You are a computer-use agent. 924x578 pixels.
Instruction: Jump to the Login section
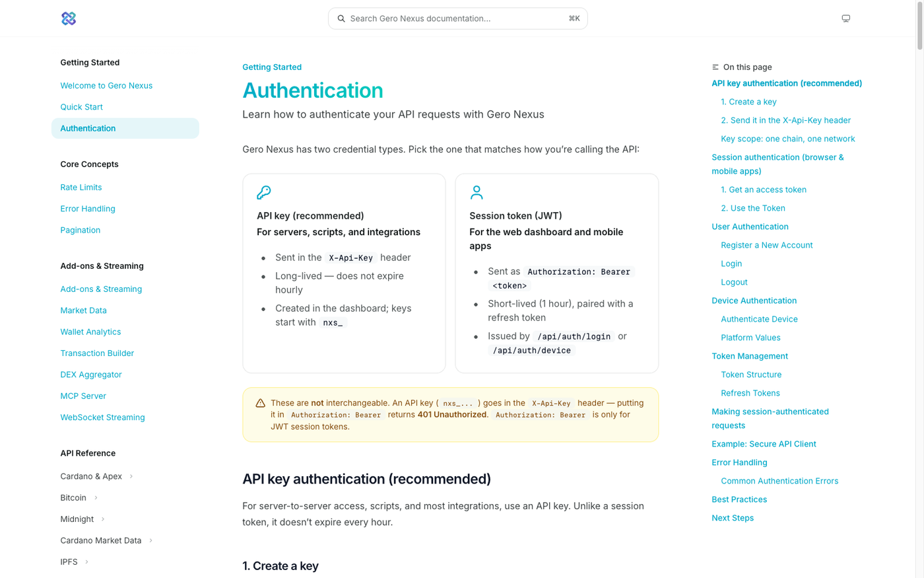point(731,264)
